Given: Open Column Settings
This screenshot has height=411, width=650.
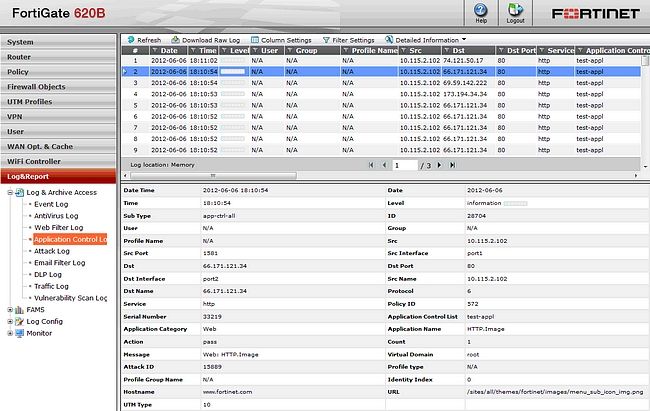Looking at the screenshot, I should click(x=281, y=40).
